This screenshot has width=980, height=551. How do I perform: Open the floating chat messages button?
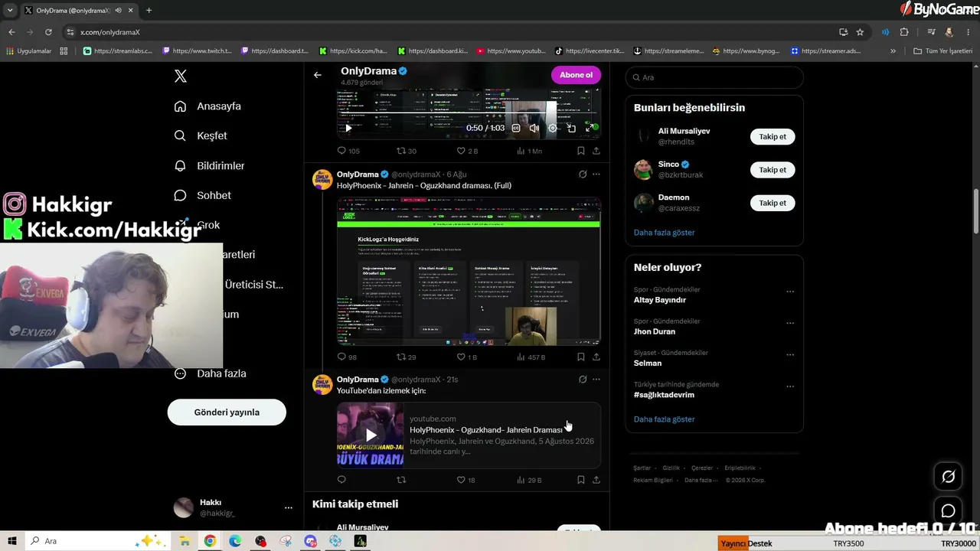point(948,510)
